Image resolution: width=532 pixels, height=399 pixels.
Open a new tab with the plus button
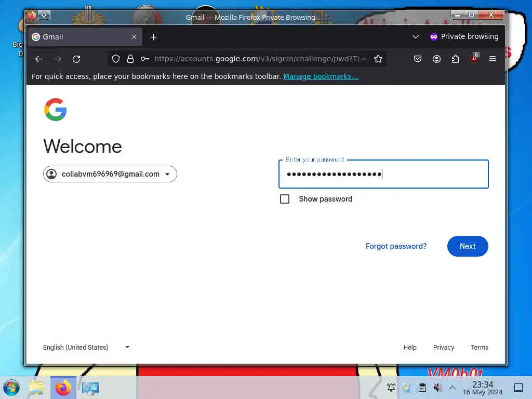pyautogui.click(x=153, y=37)
